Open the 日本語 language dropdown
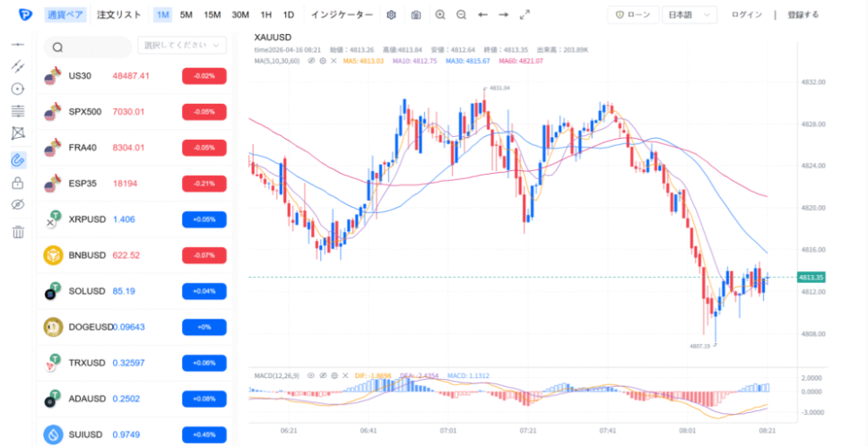The height and width of the screenshot is (447, 868). [689, 15]
